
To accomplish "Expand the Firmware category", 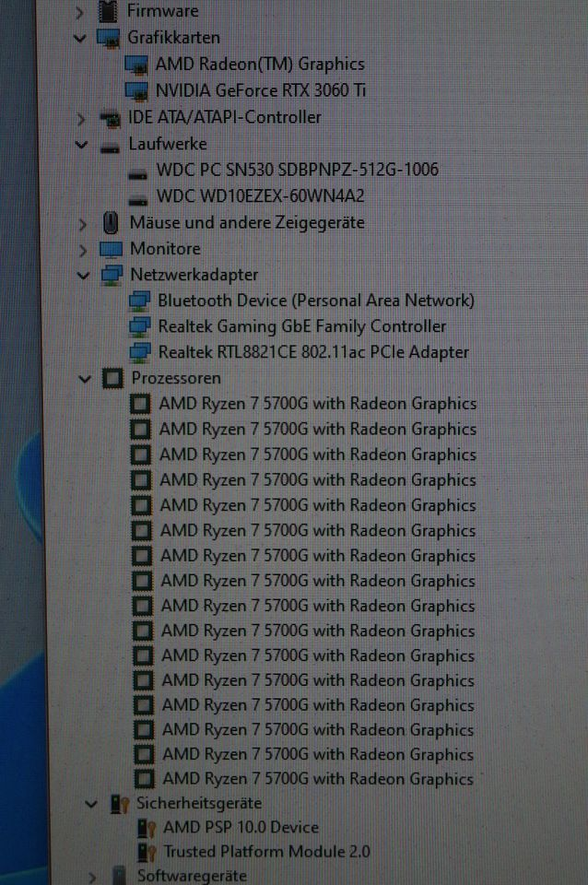I will coord(79,12).
